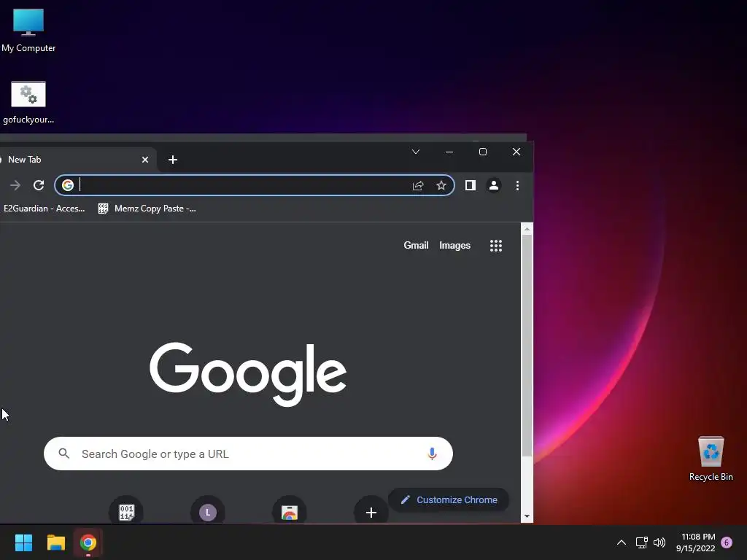Show hidden tray icons chevron

click(622, 542)
